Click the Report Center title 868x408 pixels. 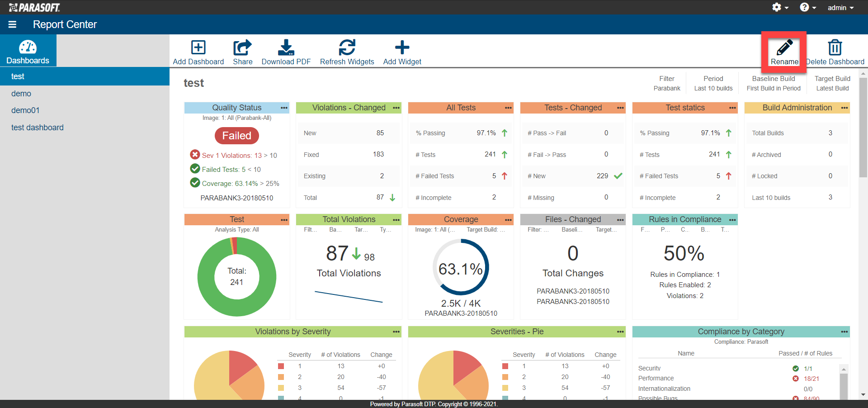click(65, 24)
